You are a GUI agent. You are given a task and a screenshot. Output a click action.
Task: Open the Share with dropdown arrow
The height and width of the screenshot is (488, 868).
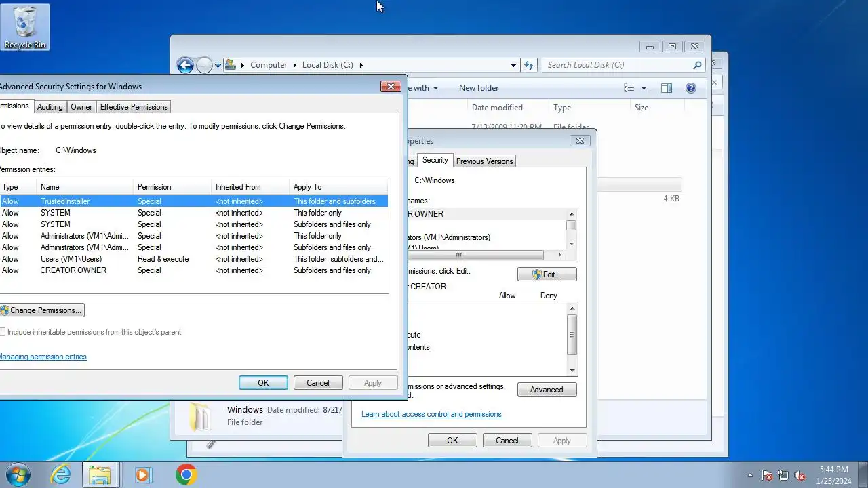[435, 88]
